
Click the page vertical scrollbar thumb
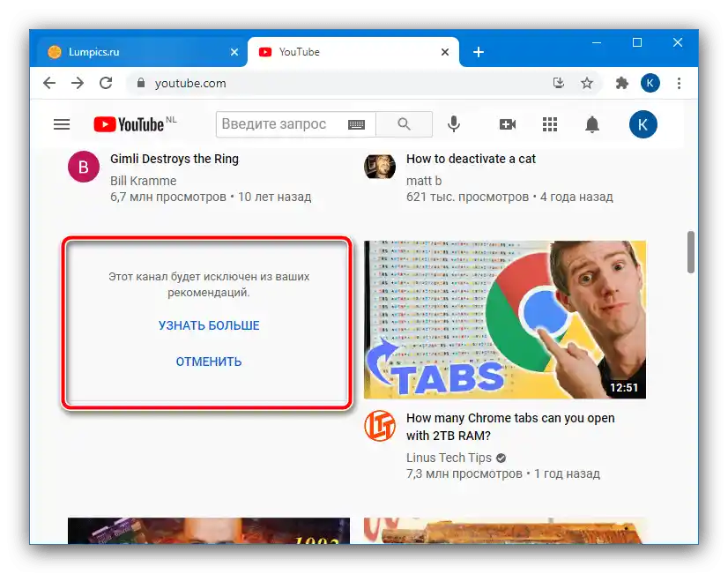(x=691, y=251)
